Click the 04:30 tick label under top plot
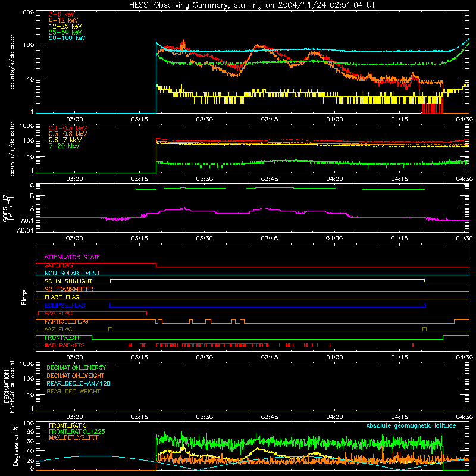 click(x=464, y=120)
